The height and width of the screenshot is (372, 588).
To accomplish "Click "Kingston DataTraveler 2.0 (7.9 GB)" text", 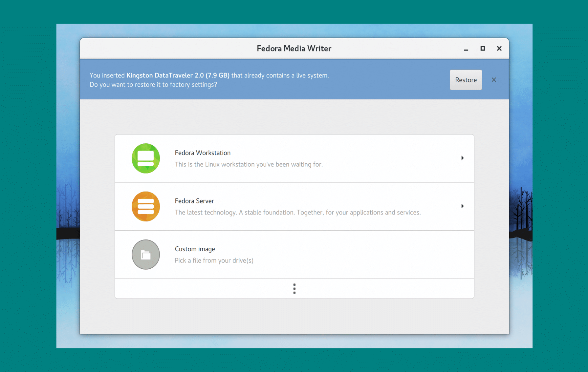I will [178, 75].
